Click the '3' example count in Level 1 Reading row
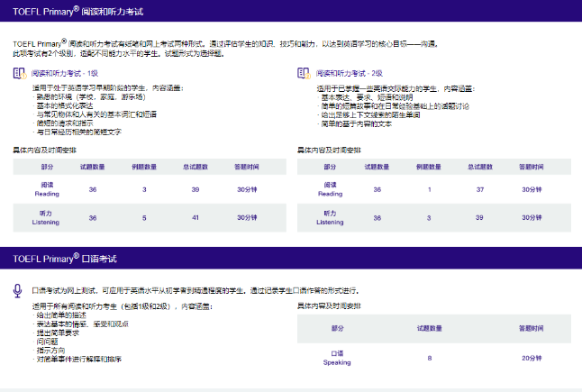 tap(144, 189)
